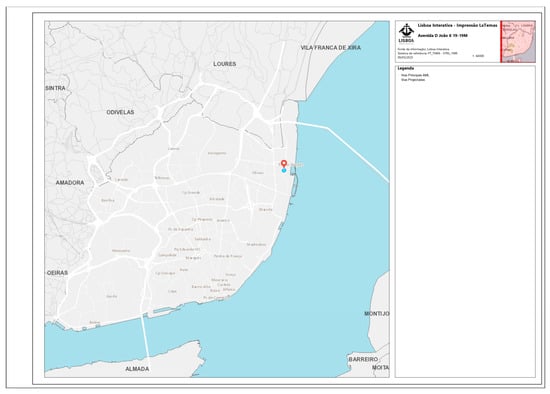
Task: Click the Avenida D João II address line
Action: click(443, 36)
